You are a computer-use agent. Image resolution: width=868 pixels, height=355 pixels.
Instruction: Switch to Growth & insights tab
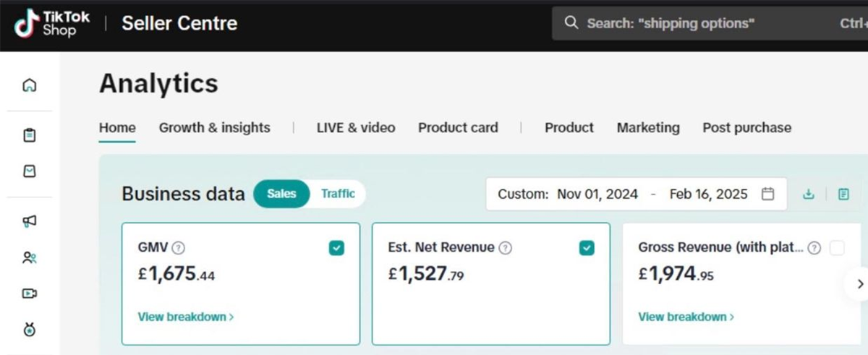[x=214, y=128]
